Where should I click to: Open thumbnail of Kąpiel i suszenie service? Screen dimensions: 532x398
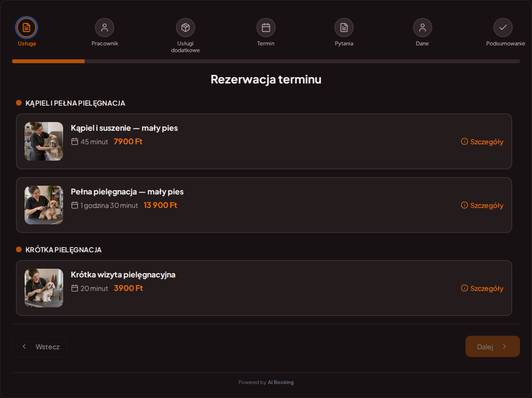[x=44, y=141]
